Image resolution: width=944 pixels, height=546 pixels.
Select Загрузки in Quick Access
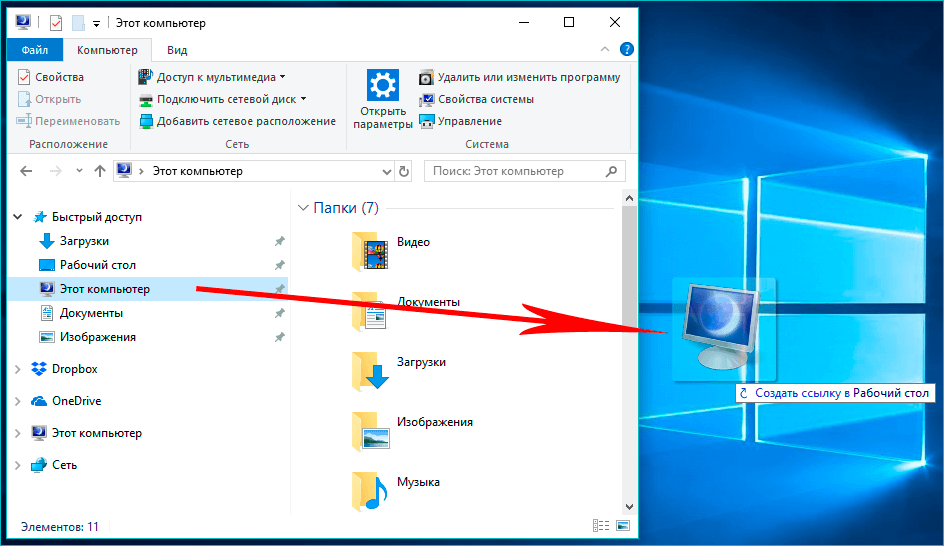tap(84, 241)
